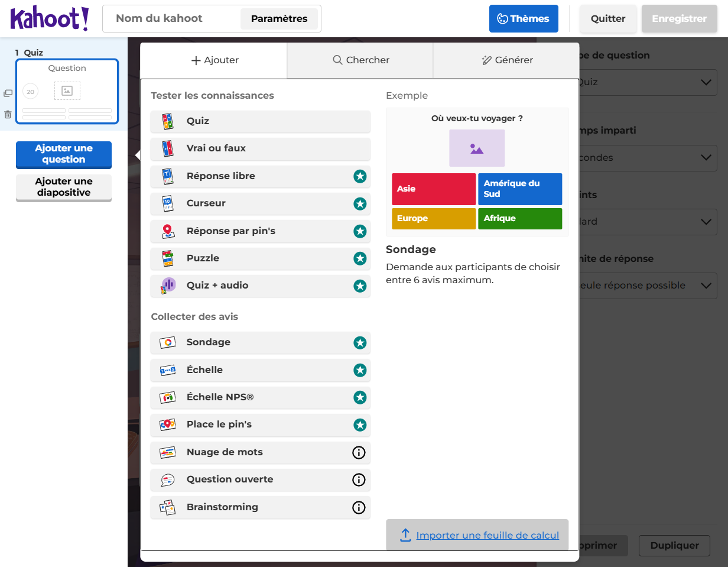This screenshot has height=567, width=728.
Task: Select the Sondage option
Action: pos(261,342)
